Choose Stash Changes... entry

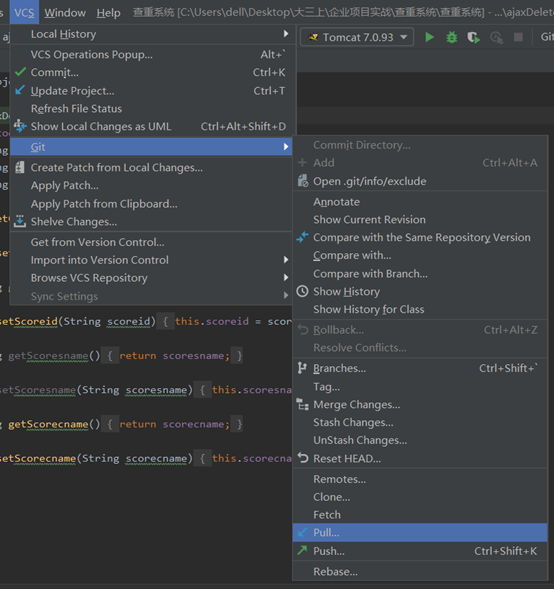pyautogui.click(x=420, y=422)
